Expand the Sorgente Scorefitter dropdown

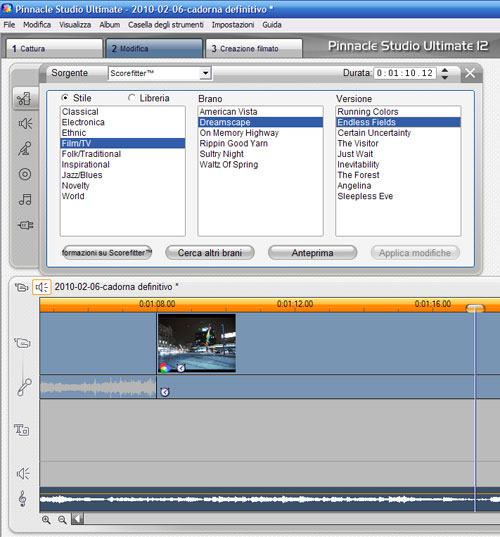(205, 73)
